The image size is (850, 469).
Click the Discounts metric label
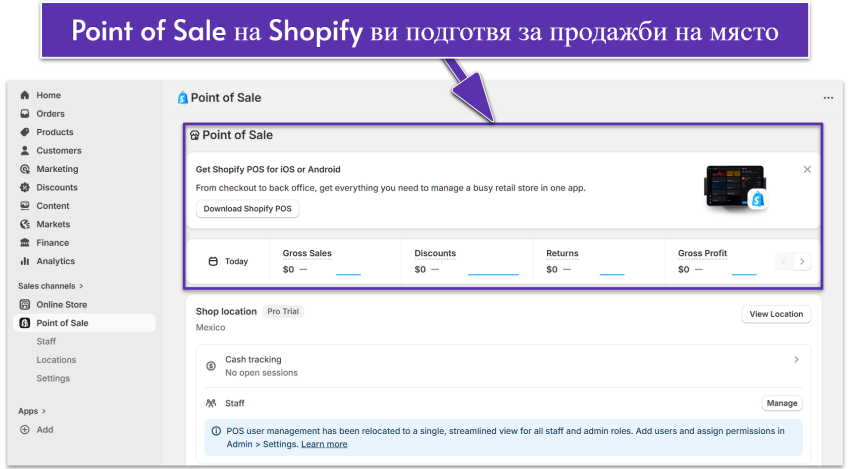pyautogui.click(x=435, y=254)
